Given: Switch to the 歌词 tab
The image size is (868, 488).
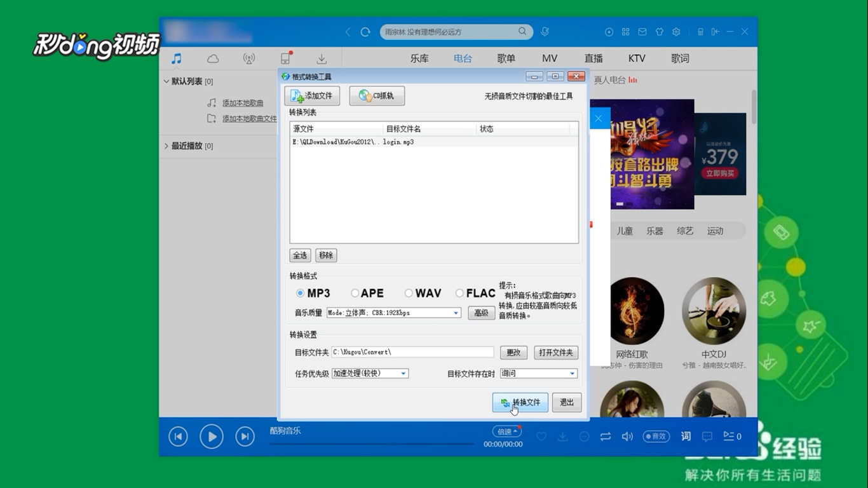Looking at the screenshot, I should (x=680, y=58).
